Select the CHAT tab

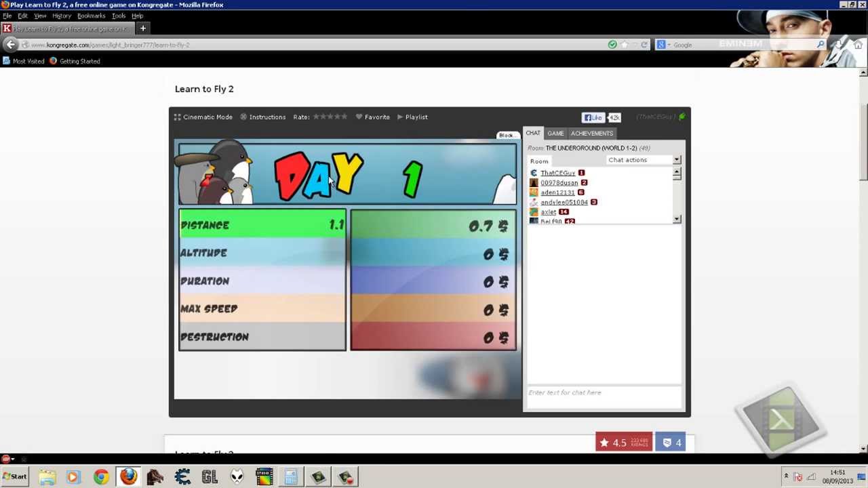pos(533,134)
